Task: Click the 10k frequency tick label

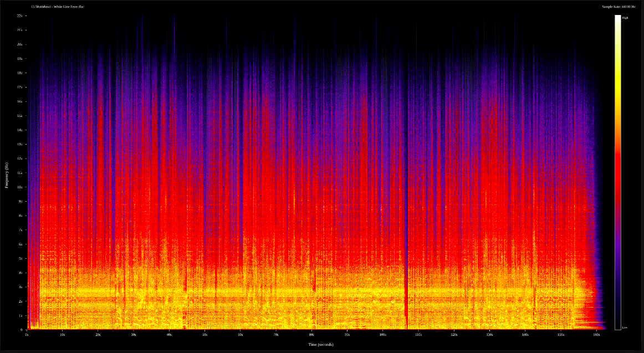Action: pyautogui.click(x=21, y=187)
